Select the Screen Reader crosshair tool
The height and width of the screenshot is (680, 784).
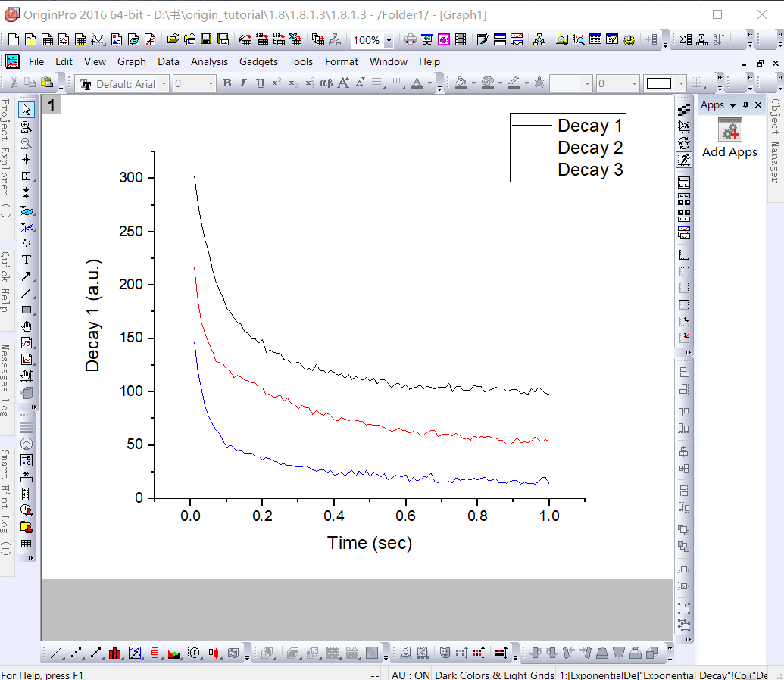click(x=27, y=160)
